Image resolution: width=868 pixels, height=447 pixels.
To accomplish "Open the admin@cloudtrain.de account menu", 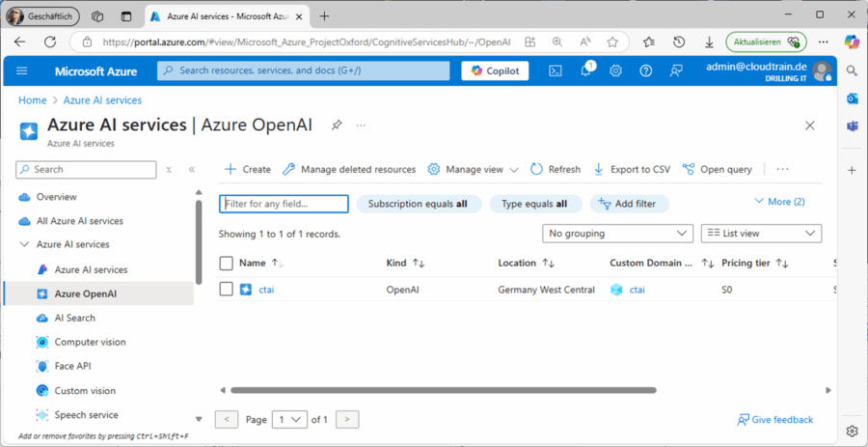I will [769, 70].
